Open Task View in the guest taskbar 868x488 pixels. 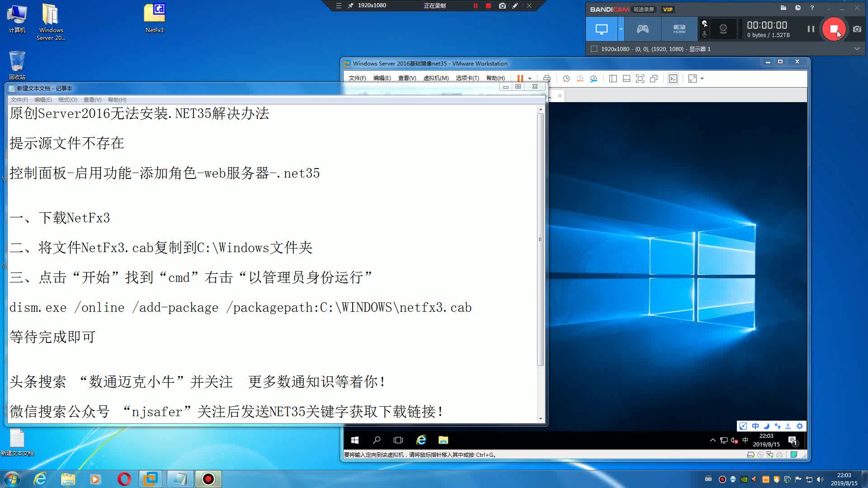click(398, 440)
